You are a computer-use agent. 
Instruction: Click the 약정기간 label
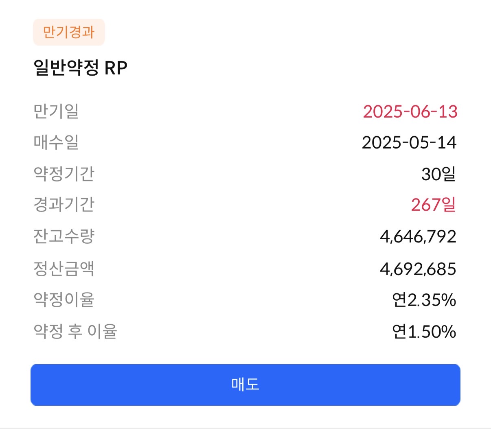64,174
